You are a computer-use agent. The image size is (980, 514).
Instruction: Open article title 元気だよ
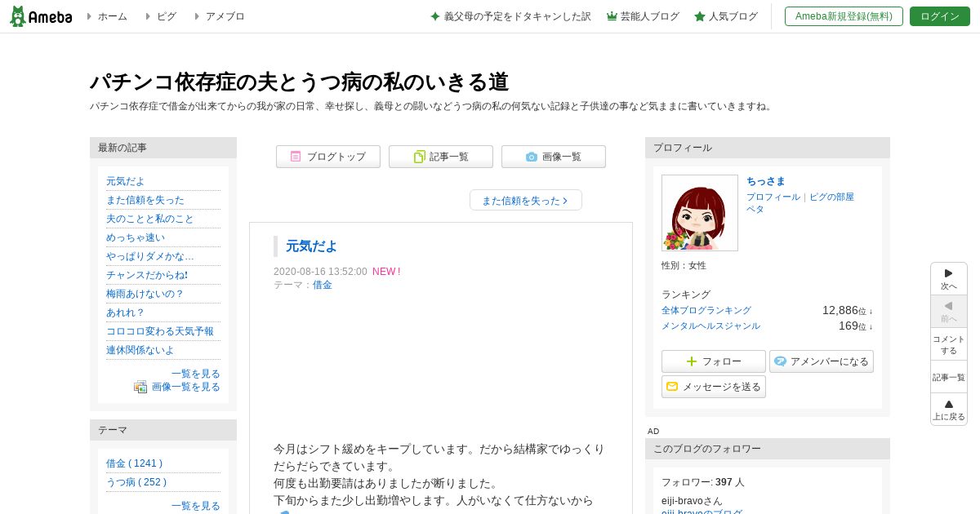(311, 246)
